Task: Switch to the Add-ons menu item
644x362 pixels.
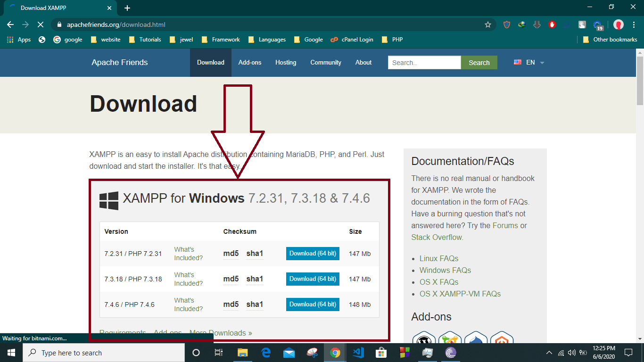Action: click(250, 62)
